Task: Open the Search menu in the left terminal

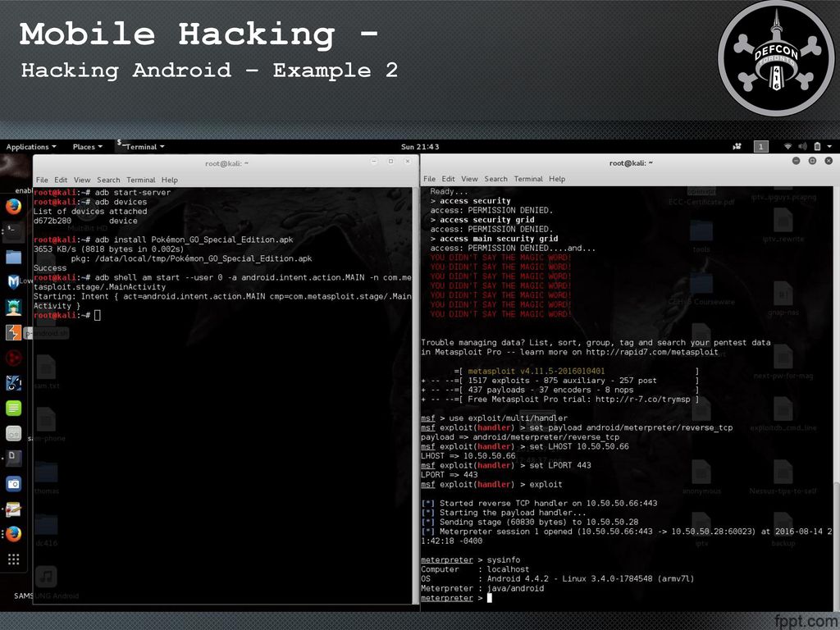Action: 108,180
